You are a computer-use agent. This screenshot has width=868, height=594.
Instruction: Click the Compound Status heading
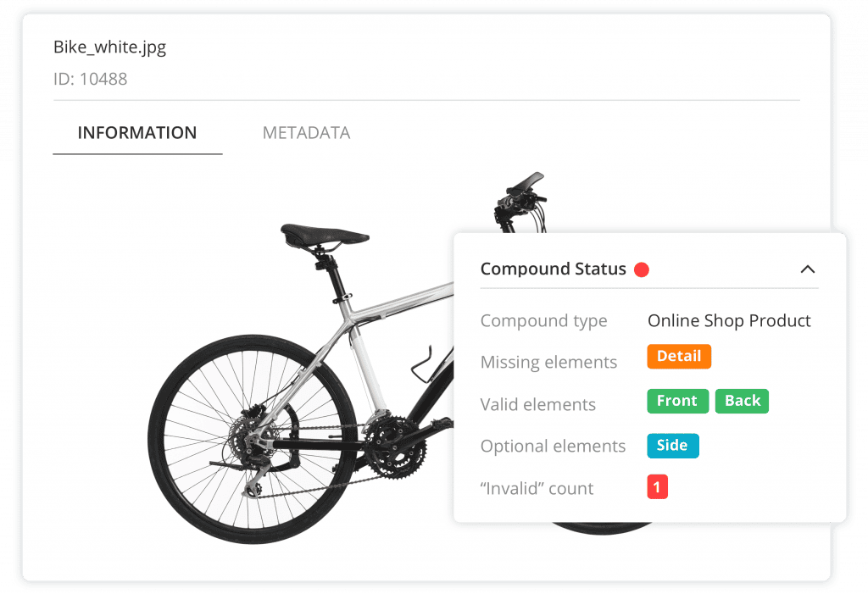553,269
